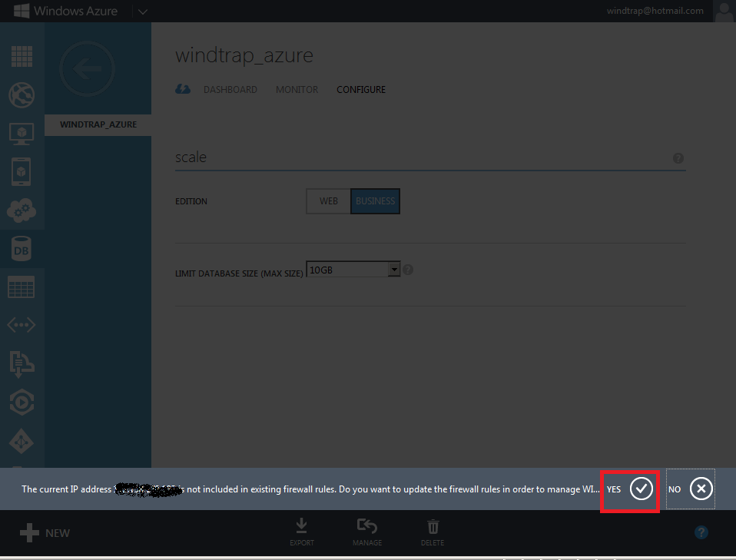The width and height of the screenshot is (736, 560).
Task: Click the Export database command
Action: (x=302, y=532)
